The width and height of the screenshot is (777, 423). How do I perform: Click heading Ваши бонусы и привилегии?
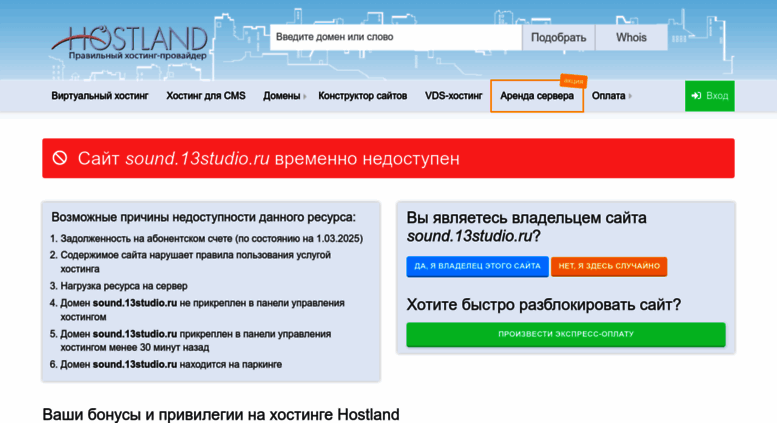click(221, 414)
